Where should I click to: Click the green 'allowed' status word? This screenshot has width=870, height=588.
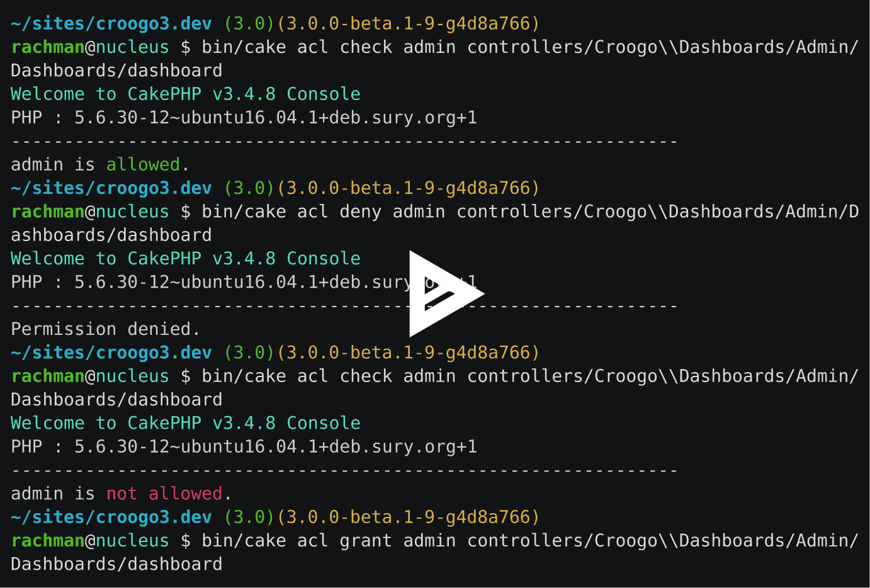(x=143, y=165)
